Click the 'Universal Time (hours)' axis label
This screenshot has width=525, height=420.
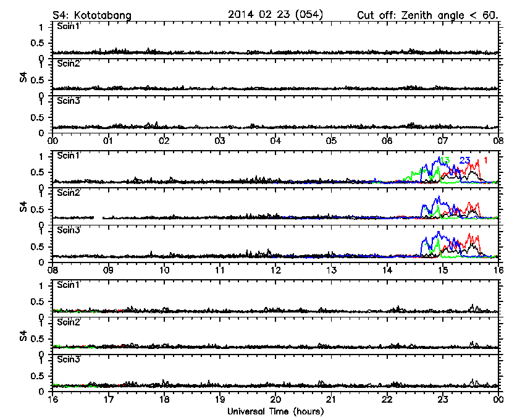[x=275, y=411]
